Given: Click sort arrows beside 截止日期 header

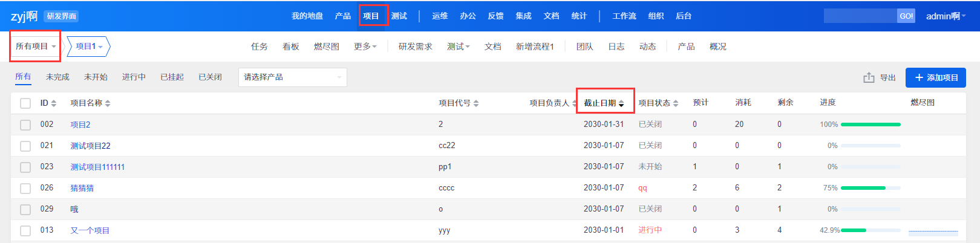Looking at the screenshot, I should pyautogui.click(x=621, y=103).
